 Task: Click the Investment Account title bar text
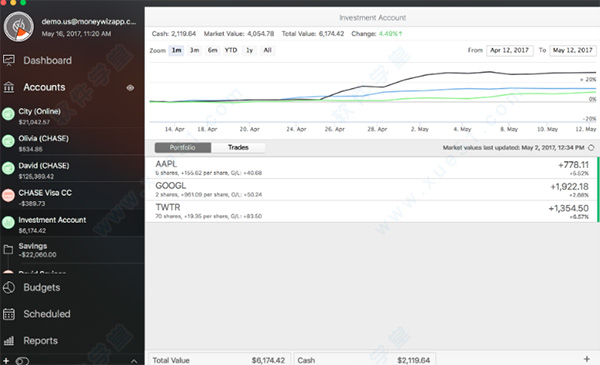(x=372, y=18)
